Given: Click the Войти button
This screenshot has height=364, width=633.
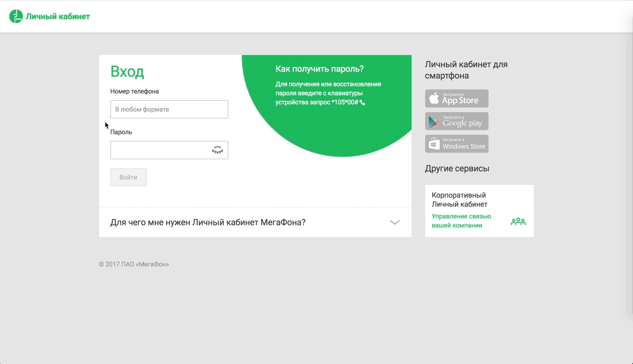Looking at the screenshot, I should pyautogui.click(x=129, y=177).
